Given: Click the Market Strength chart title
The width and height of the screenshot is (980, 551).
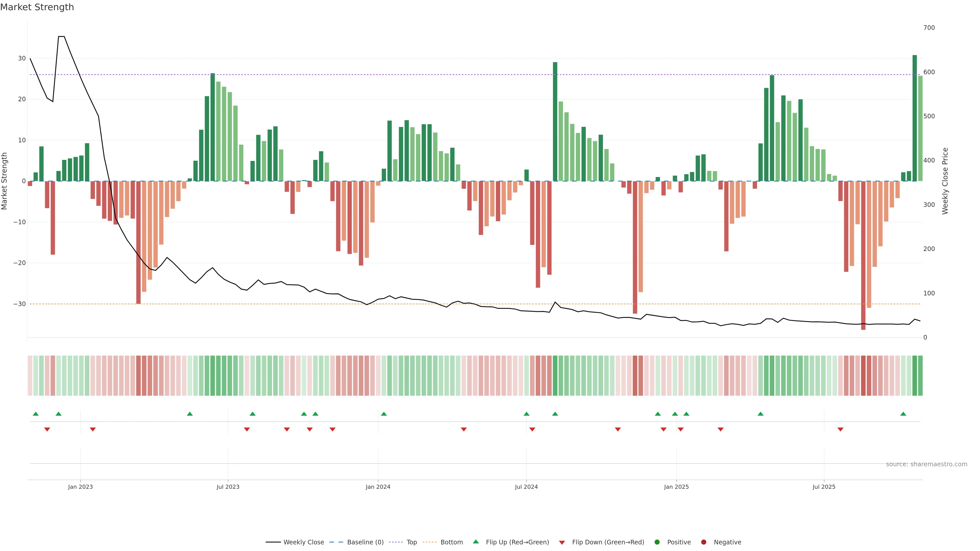Looking at the screenshot, I should [x=37, y=7].
